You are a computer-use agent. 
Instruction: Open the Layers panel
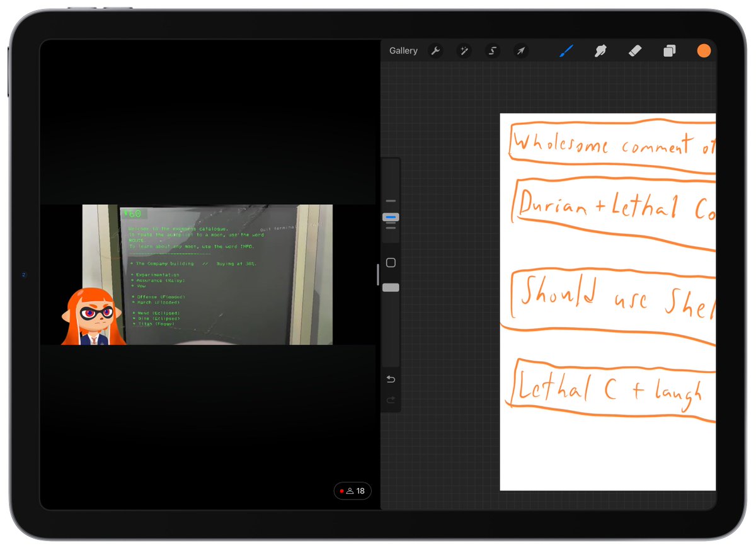pyautogui.click(x=669, y=51)
